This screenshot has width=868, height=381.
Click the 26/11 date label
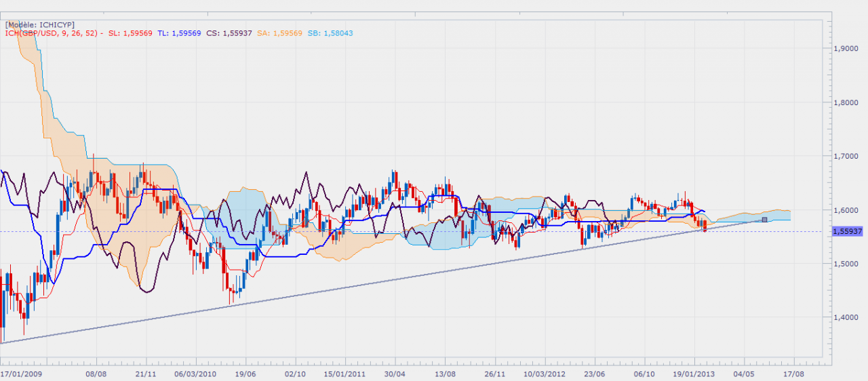495,374
